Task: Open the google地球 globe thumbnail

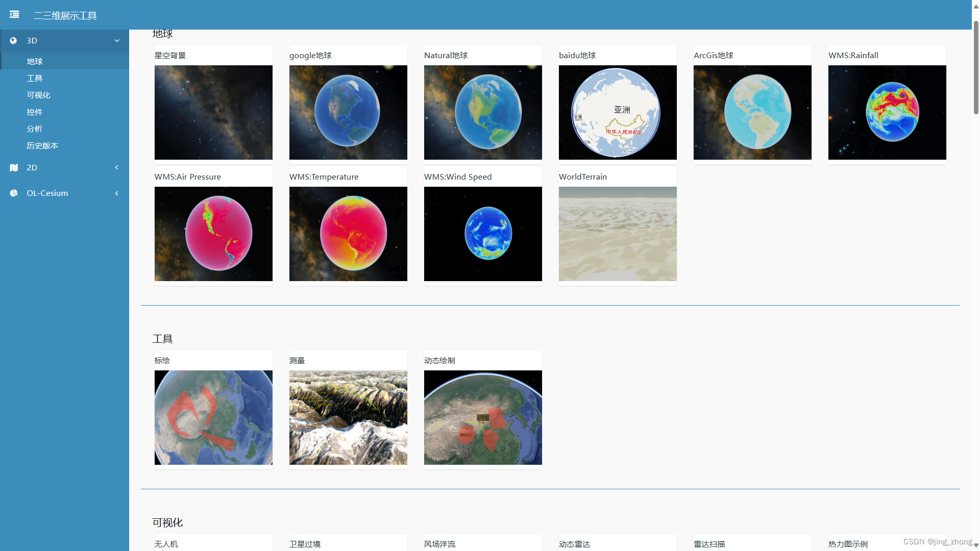Action: pos(348,112)
